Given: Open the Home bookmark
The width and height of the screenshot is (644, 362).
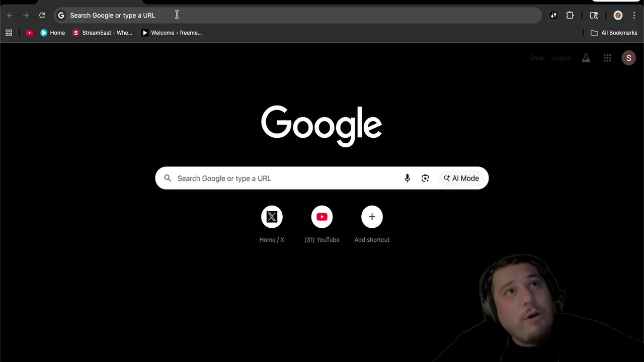Looking at the screenshot, I should [x=52, y=33].
